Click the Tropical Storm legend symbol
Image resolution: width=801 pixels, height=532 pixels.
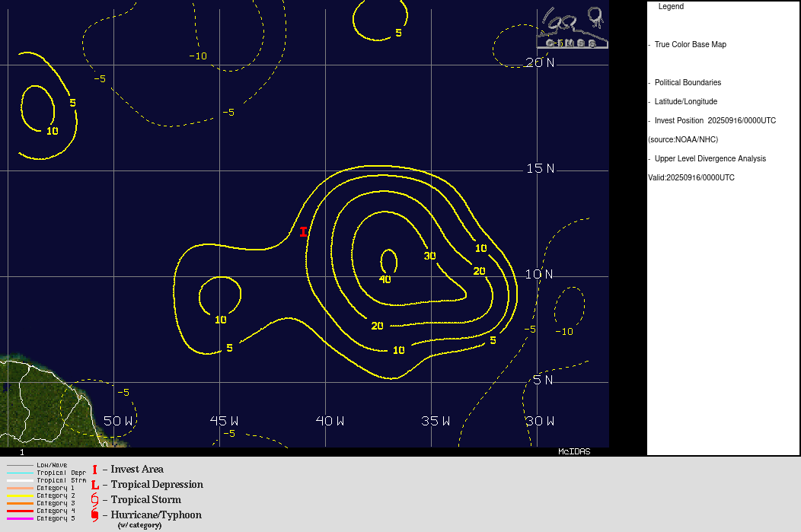click(94, 500)
